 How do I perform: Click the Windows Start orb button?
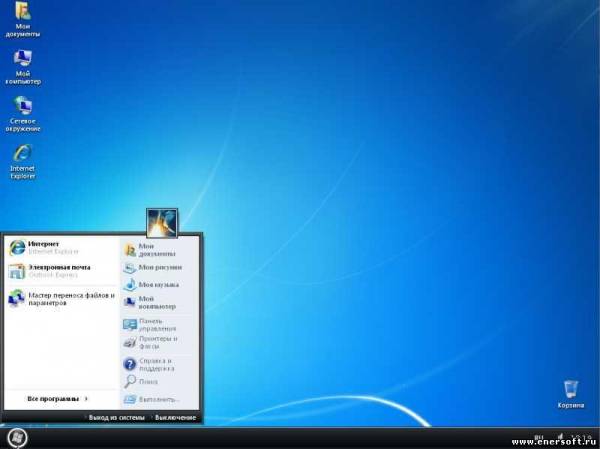tap(17, 438)
